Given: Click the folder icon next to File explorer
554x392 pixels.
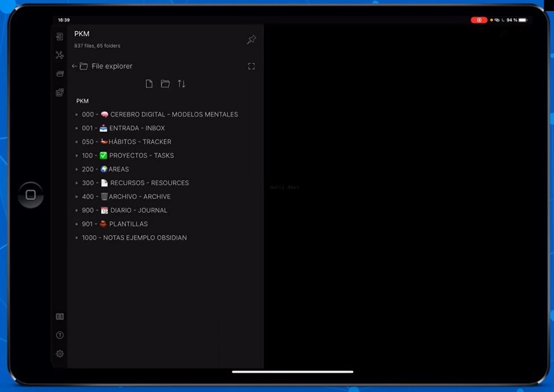Looking at the screenshot, I should coord(84,66).
